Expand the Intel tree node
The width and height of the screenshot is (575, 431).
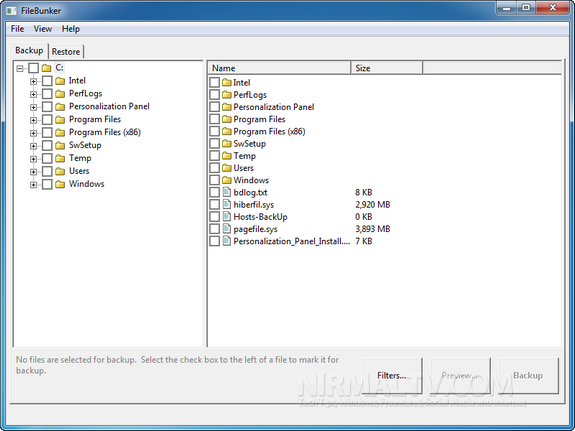[x=33, y=81]
